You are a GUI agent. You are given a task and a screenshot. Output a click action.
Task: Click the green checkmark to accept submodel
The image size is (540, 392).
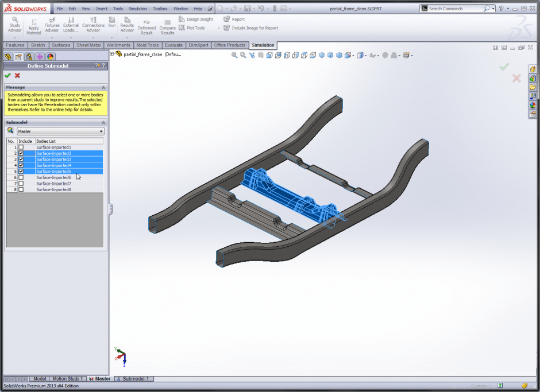tap(7, 75)
